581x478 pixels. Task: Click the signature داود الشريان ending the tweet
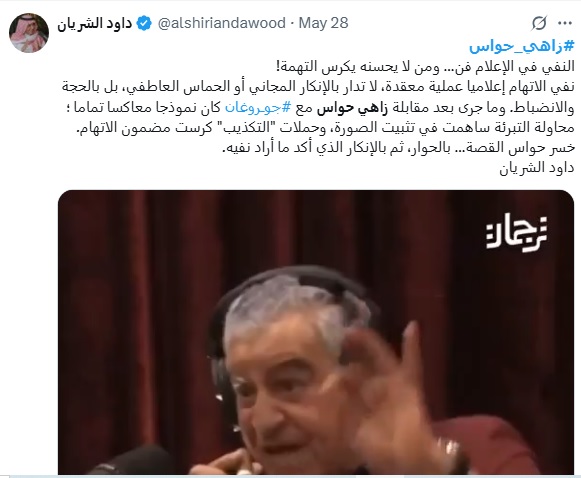[x=537, y=168]
